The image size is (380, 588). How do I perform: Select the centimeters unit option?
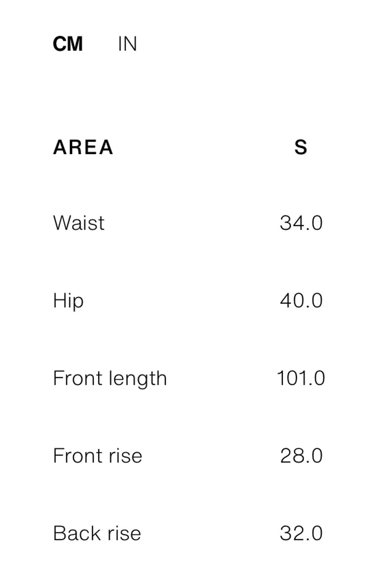point(68,44)
